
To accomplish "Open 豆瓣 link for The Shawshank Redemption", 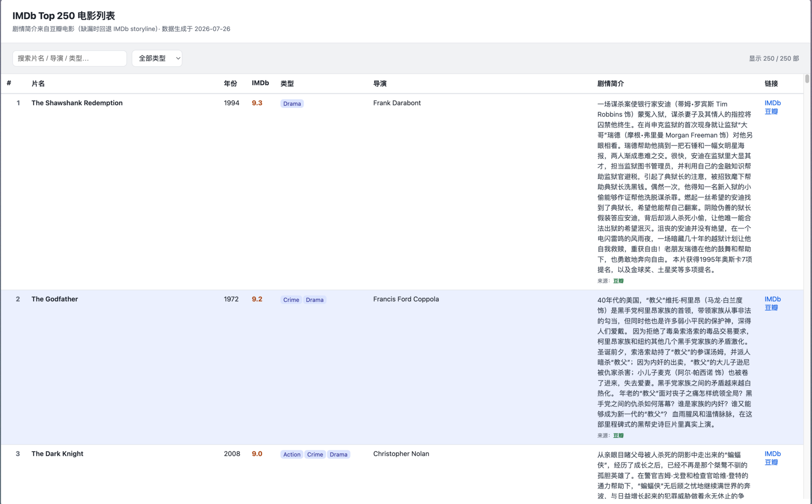I will pyautogui.click(x=771, y=111).
